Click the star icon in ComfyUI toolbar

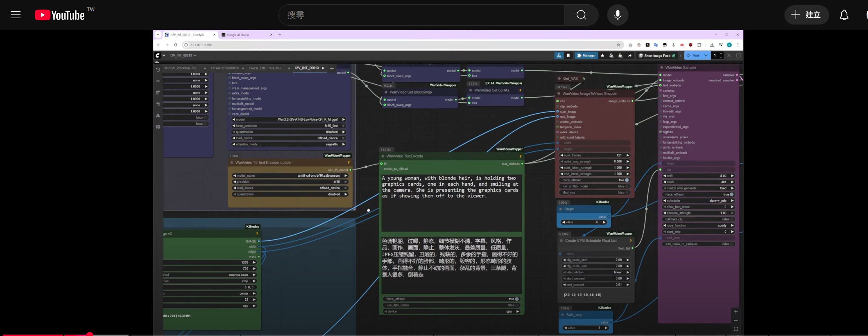coord(603,55)
